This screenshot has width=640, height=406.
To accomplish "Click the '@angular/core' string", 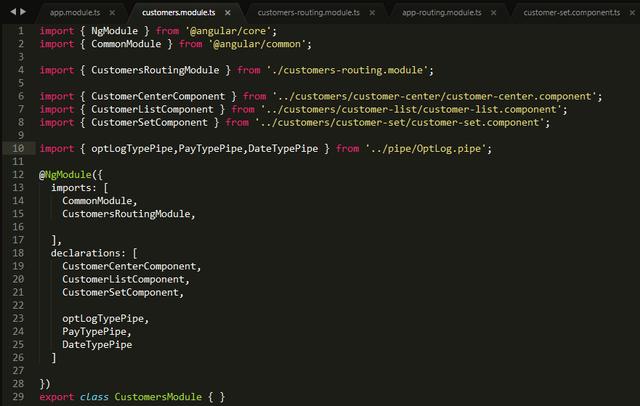I will click(x=228, y=31).
